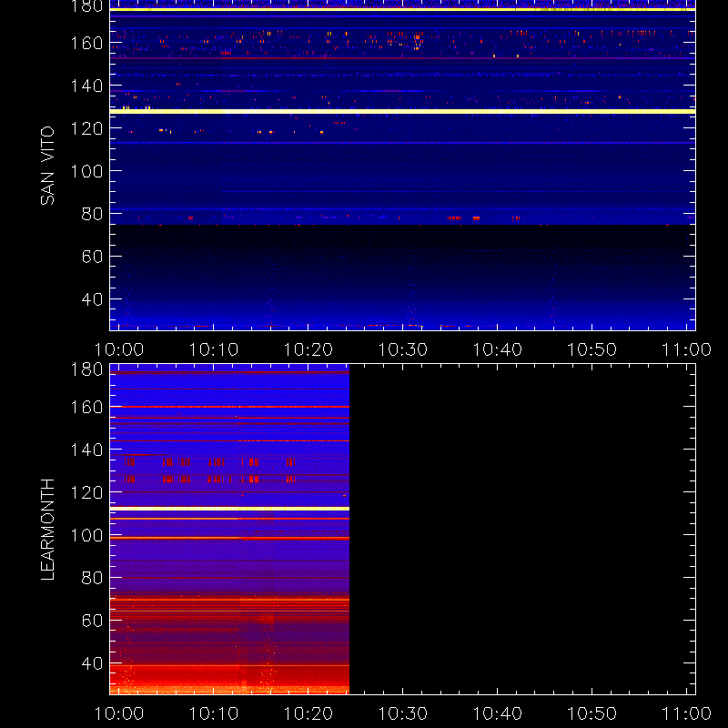Image resolution: width=728 pixels, height=728 pixels.
Task: Select the 40 tick label on LEARMONTH plot
Action: click(x=92, y=663)
